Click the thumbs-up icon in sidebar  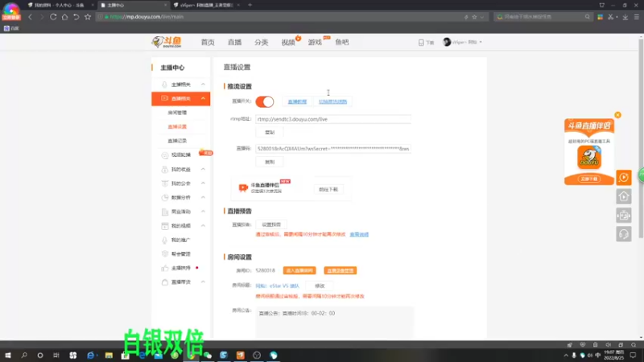point(165,268)
